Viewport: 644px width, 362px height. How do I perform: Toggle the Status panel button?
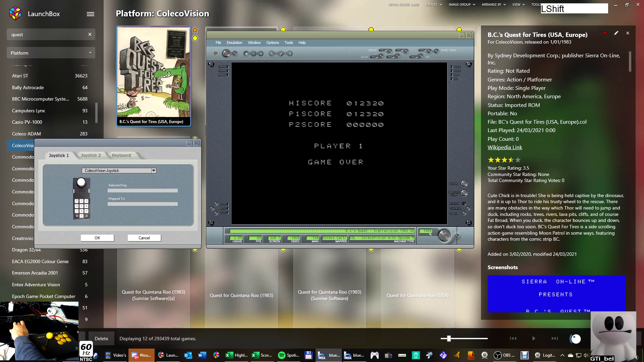click(x=464, y=203)
